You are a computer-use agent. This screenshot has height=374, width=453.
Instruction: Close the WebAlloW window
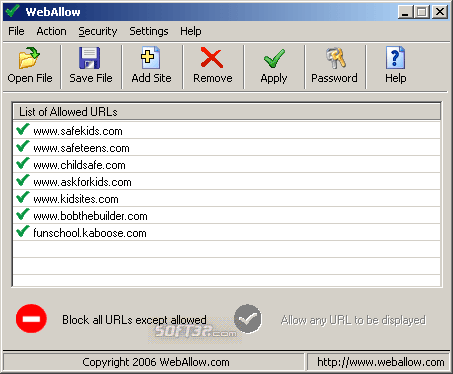(x=440, y=12)
